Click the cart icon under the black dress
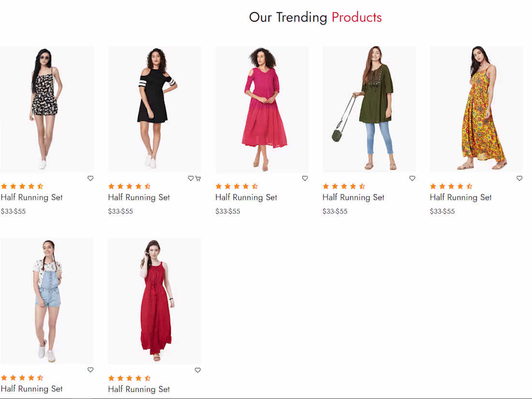 [x=198, y=178]
